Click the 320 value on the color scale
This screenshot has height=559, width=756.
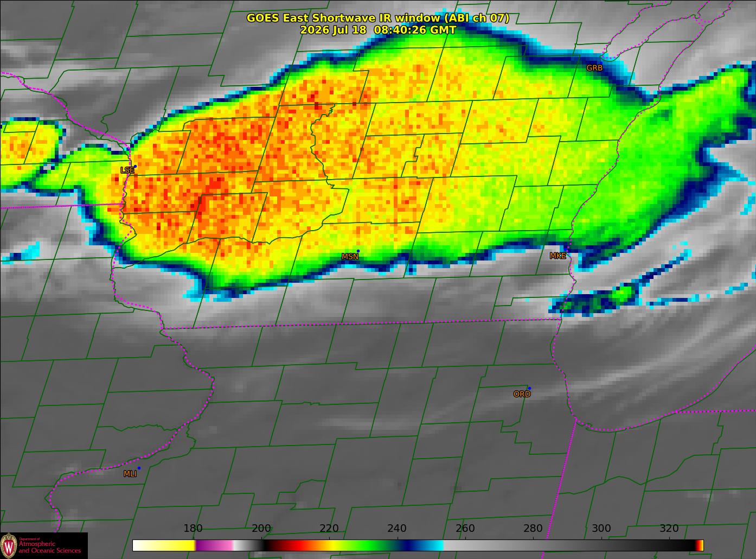(669, 529)
